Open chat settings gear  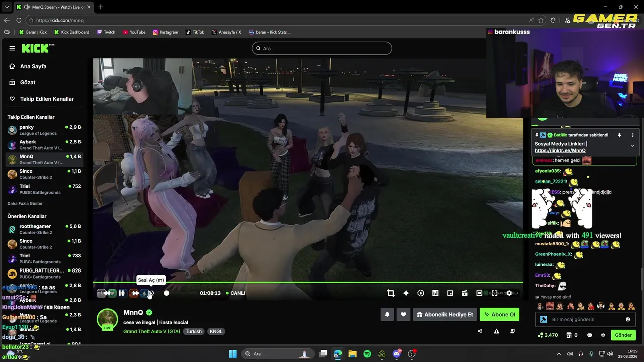click(603, 335)
